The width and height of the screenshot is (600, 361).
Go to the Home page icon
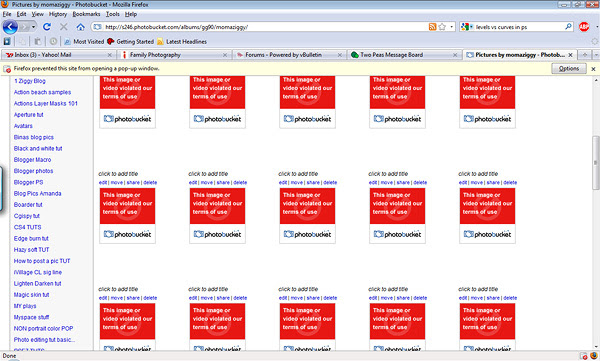tap(80, 27)
